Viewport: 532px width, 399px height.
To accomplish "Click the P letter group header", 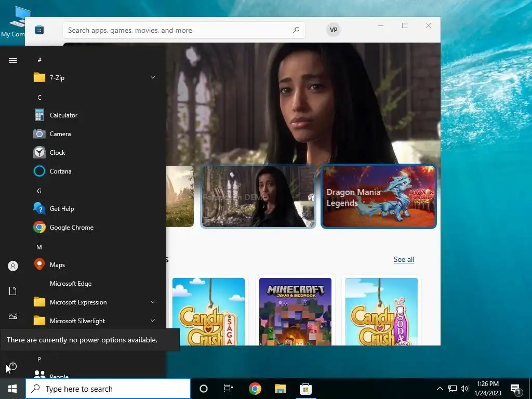I will [x=39, y=359].
